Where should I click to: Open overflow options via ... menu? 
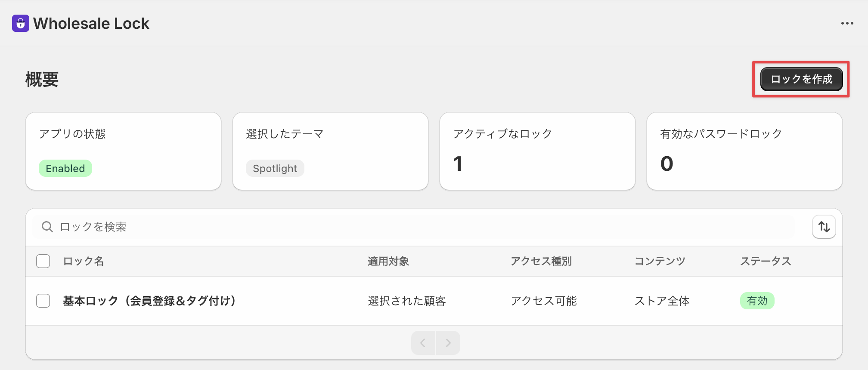click(x=847, y=23)
